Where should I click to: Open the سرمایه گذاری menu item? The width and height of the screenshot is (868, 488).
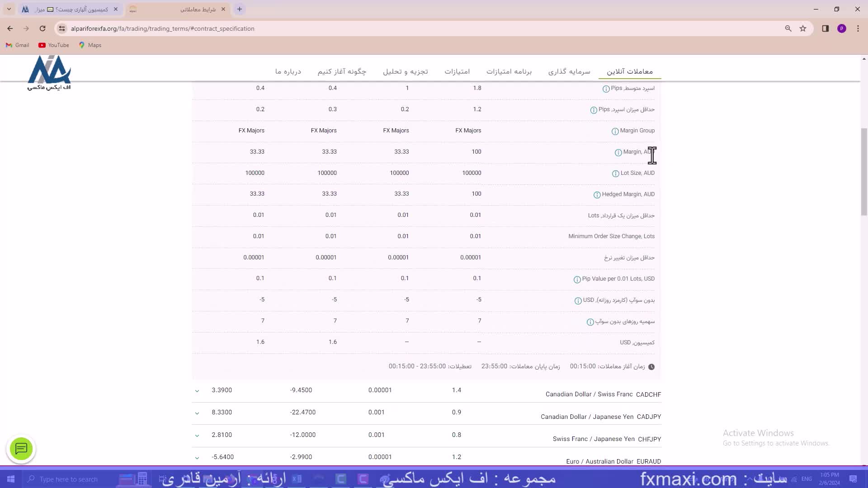click(x=569, y=71)
